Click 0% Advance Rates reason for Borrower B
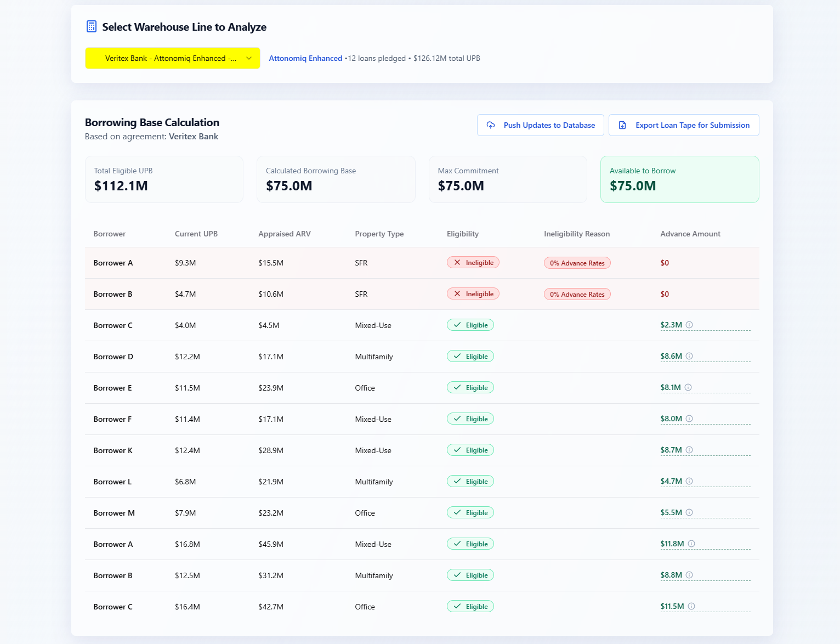The image size is (840, 644). point(577,295)
